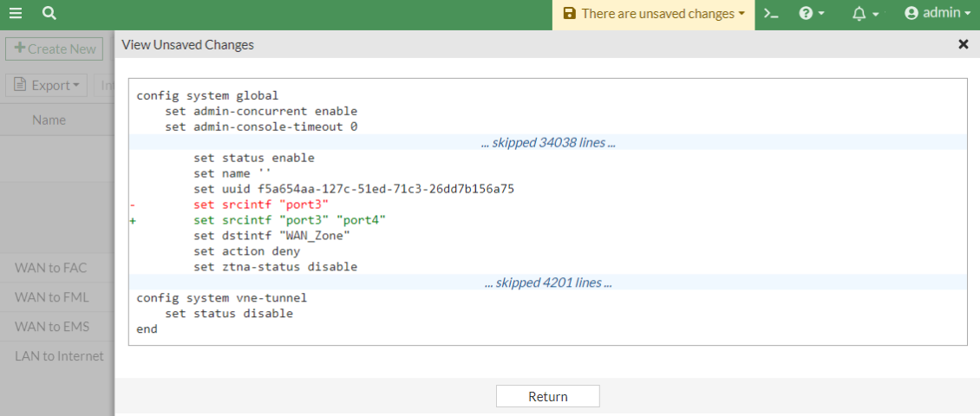Image resolution: width=980 pixels, height=416 pixels.
Task: Select the WAN to FAC entry
Action: (51, 267)
